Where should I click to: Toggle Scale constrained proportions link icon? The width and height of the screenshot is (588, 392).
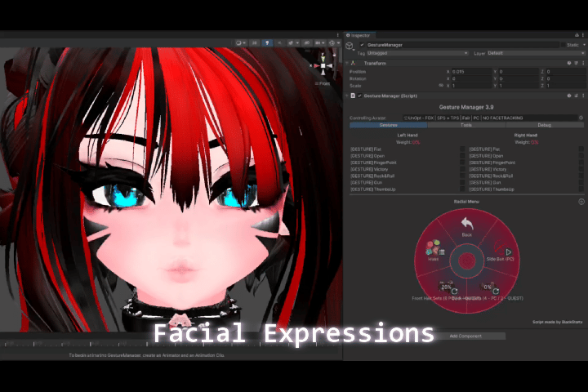point(441,86)
